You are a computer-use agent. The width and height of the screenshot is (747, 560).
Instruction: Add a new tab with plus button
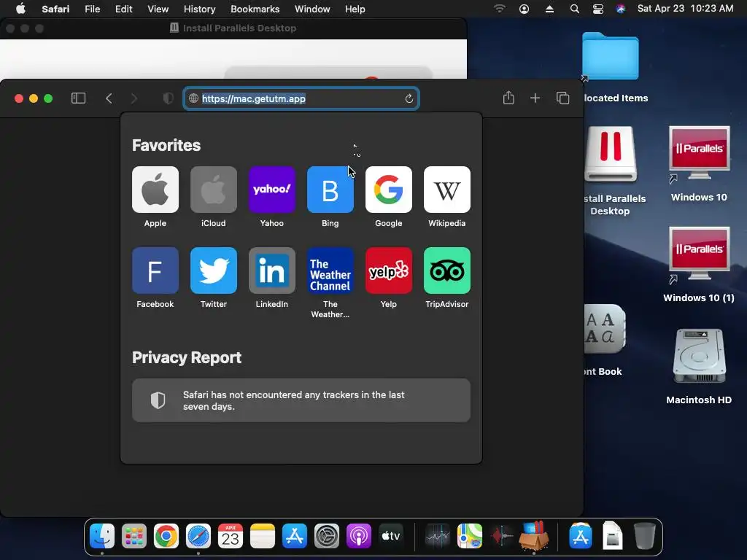tap(535, 98)
